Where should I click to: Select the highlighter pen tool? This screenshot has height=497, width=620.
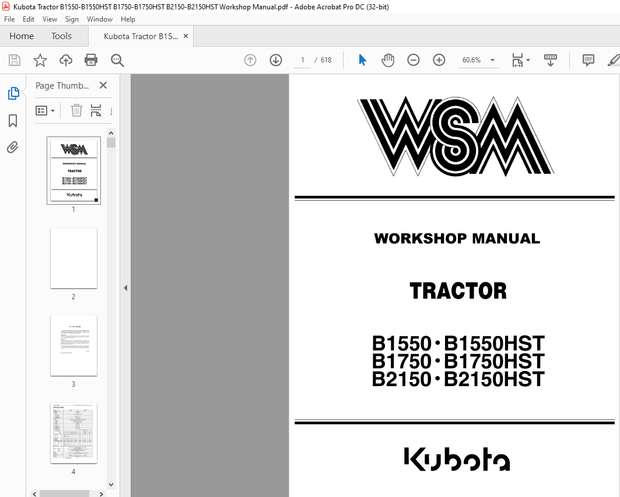(x=613, y=60)
